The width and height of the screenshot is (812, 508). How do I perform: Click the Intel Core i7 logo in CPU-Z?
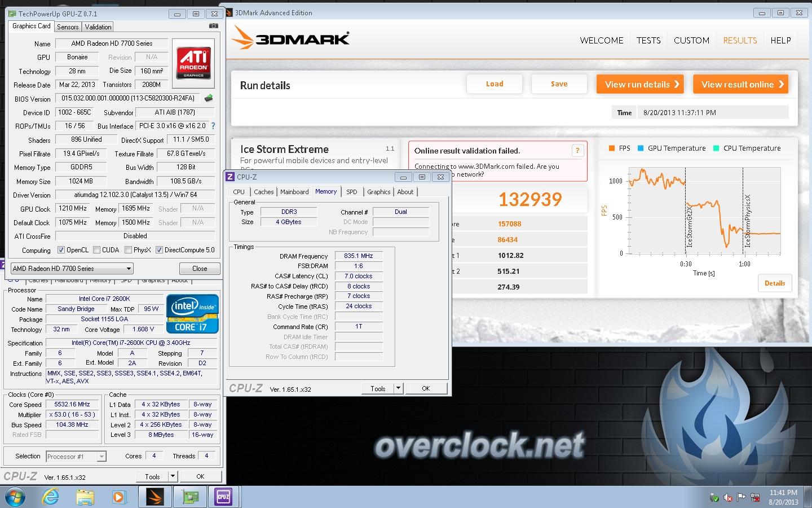192,313
